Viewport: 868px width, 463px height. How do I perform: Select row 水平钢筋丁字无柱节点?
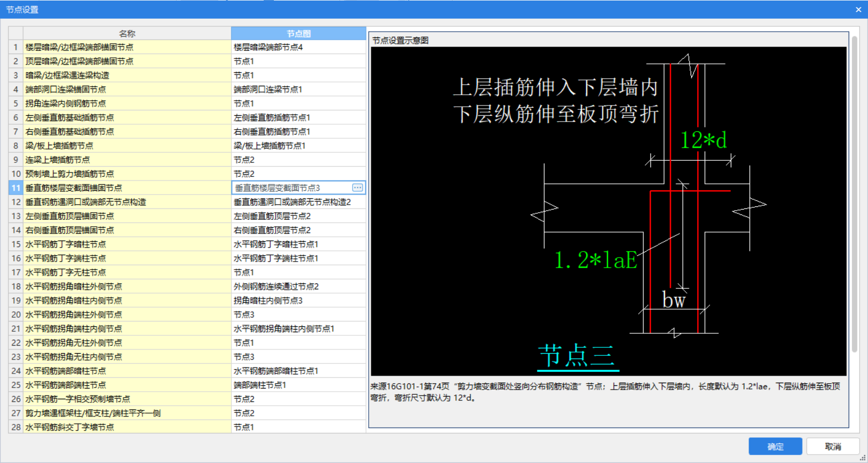(x=127, y=272)
